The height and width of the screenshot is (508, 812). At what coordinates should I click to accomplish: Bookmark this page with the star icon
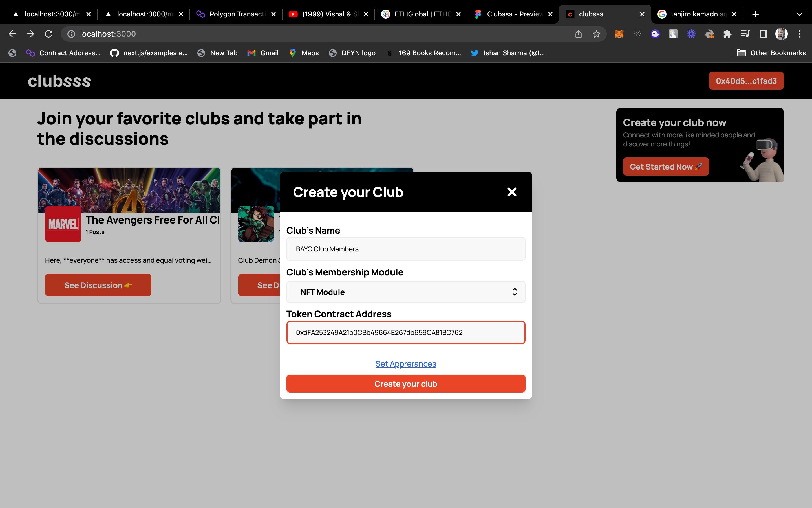(x=597, y=34)
